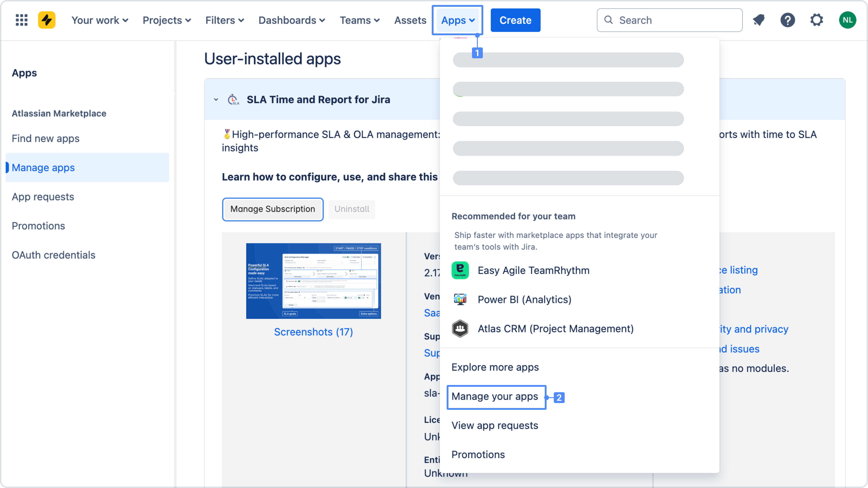Click the NL profile avatar
868x488 pixels.
(847, 20)
